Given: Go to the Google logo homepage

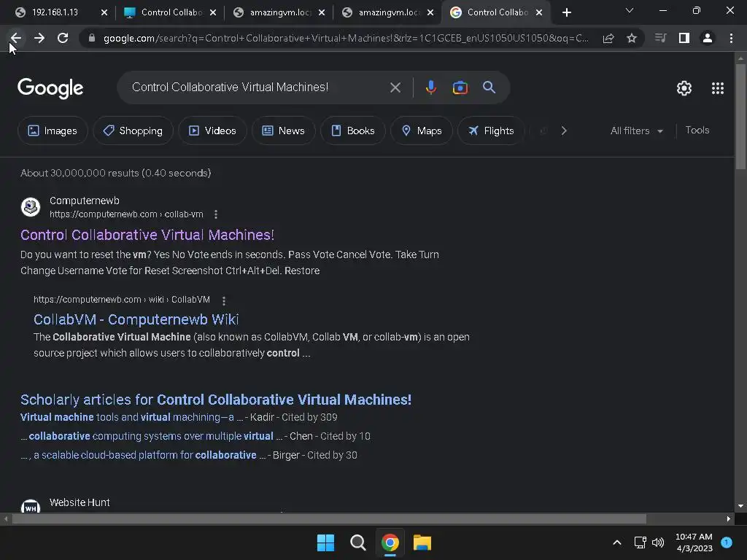Looking at the screenshot, I should (x=50, y=88).
